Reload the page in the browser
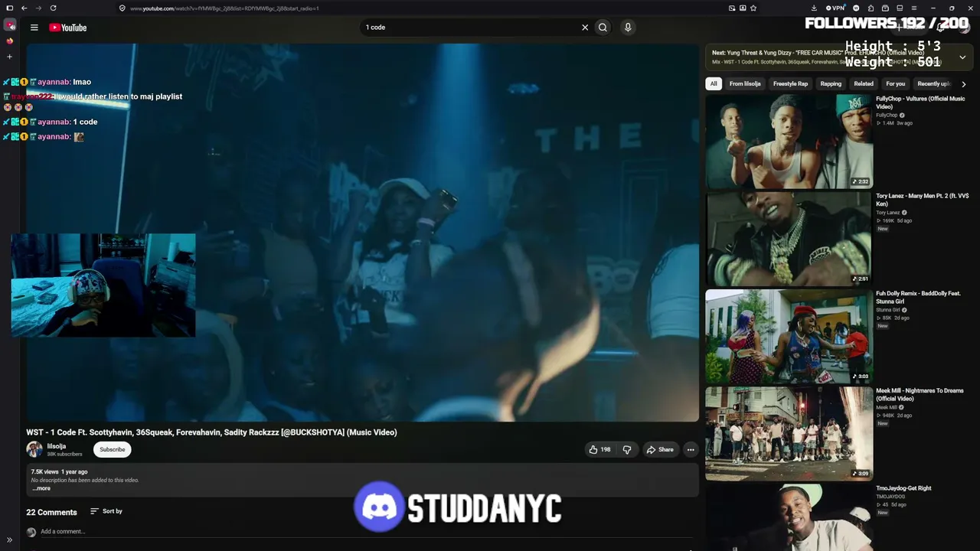The width and height of the screenshot is (980, 551). (53, 8)
